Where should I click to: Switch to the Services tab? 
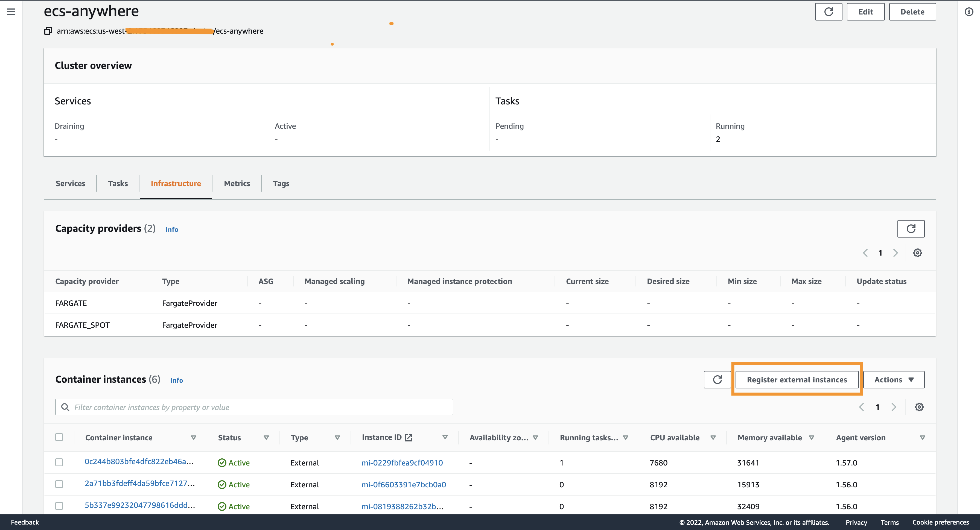70,183
